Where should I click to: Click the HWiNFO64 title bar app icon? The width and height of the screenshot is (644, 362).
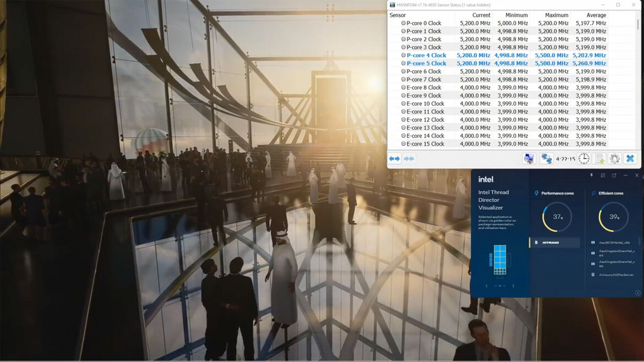(392, 4)
